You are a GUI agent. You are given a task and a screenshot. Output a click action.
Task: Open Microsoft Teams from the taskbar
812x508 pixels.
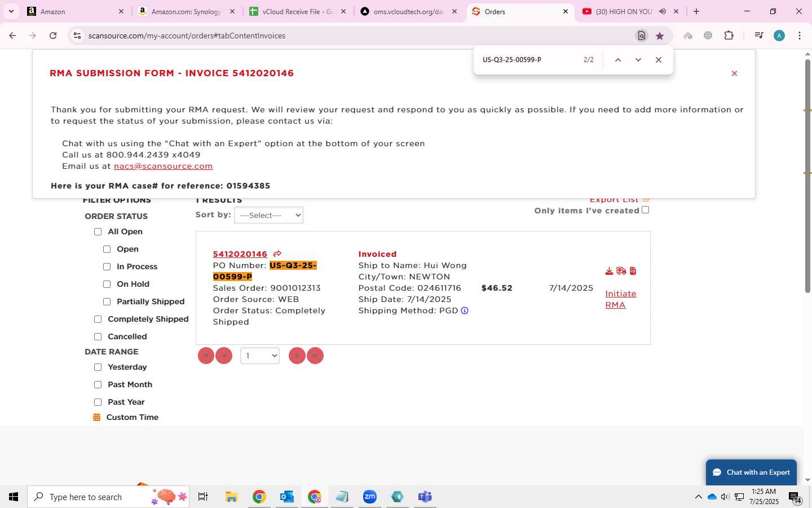tap(425, 497)
